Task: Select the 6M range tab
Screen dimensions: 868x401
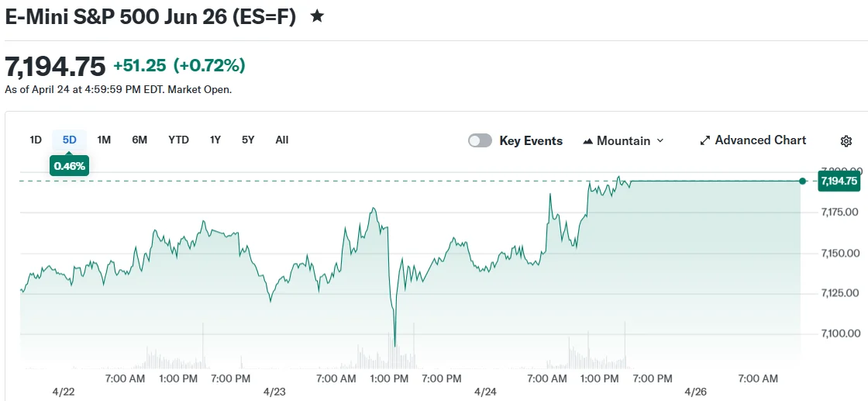Action: coord(139,140)
